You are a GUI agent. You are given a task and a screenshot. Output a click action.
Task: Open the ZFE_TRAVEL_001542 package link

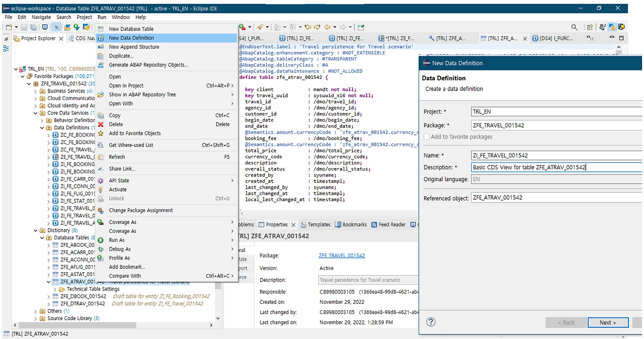(342, 256)
